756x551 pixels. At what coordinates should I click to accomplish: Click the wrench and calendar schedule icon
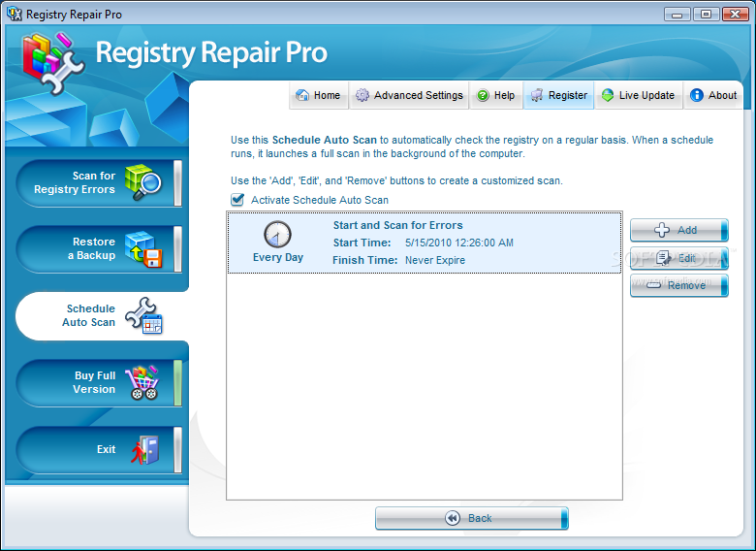pyautogui.click(x=143, y=315)
